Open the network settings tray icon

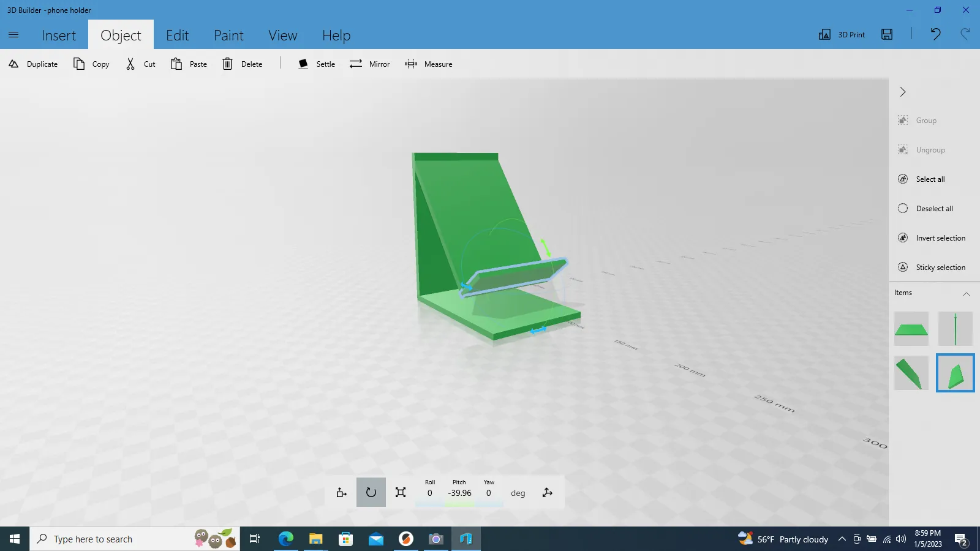tap(887, 539)
